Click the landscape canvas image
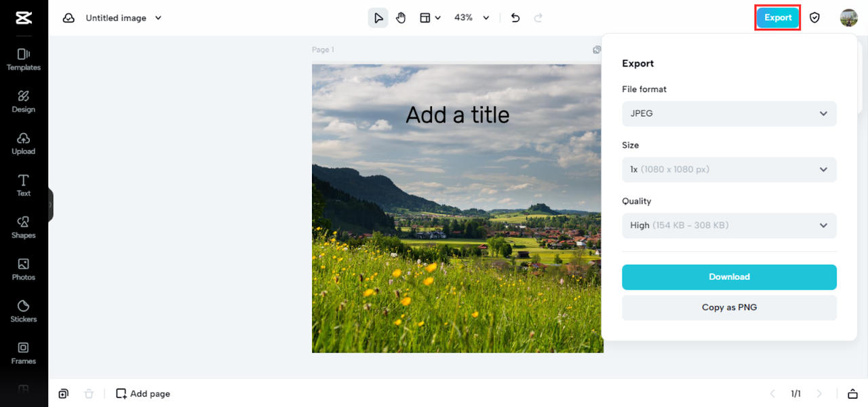 (458, 208)
